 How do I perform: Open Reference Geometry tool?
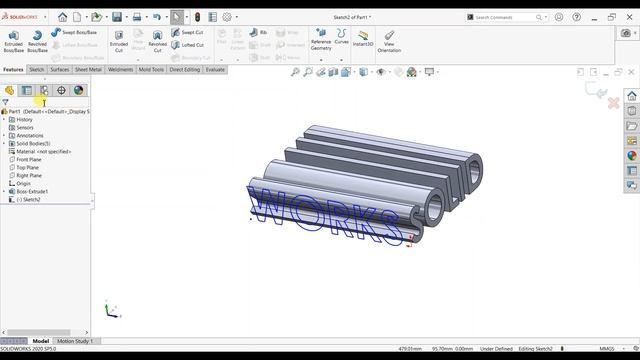pyautogui.click(x=321, y=40)
